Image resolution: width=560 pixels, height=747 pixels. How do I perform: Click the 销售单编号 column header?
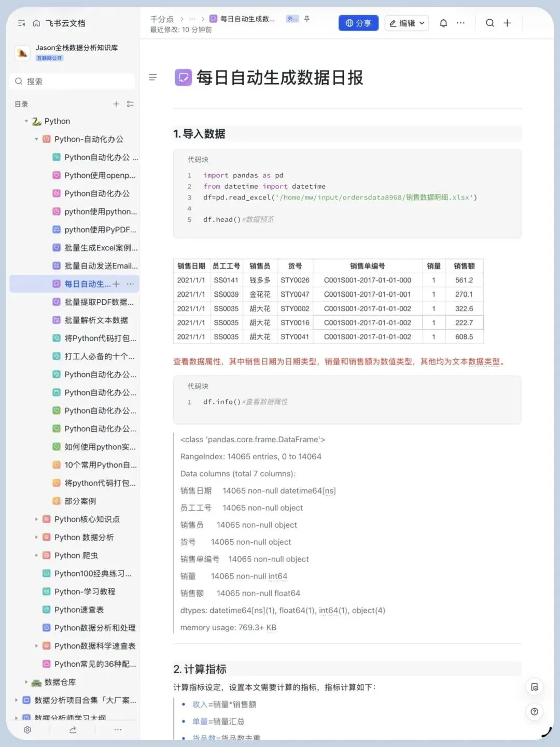point(367,266)
